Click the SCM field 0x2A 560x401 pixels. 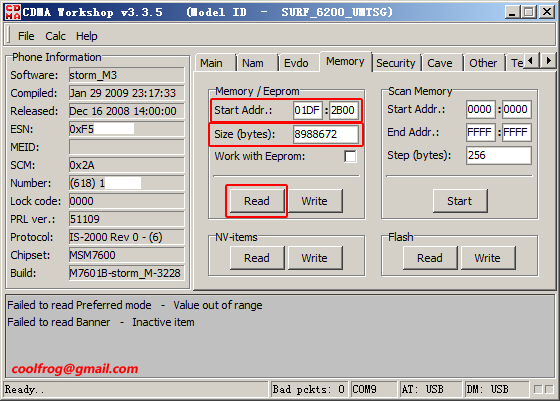coord(126,165)
